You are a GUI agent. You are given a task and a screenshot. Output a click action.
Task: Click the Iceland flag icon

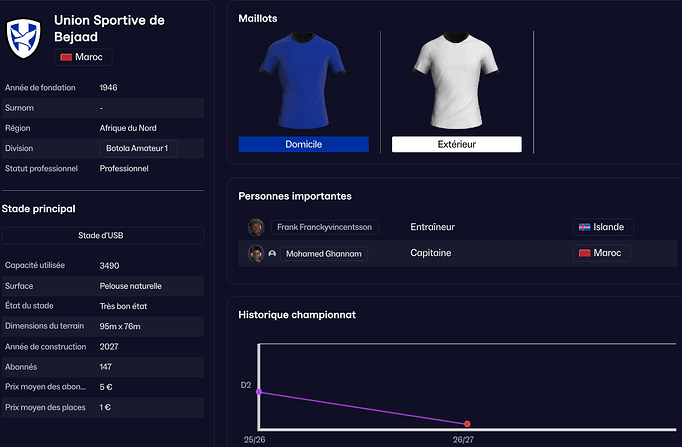point(585,227)
